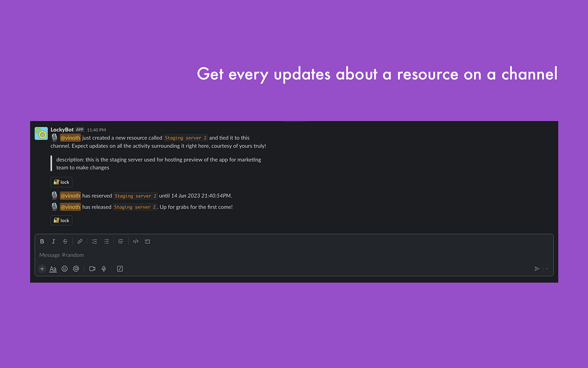Viewport: 588px width, 368px height.
Task: Apply blockquote formatting
Action: pyautogui.click(x=121, y=241)
